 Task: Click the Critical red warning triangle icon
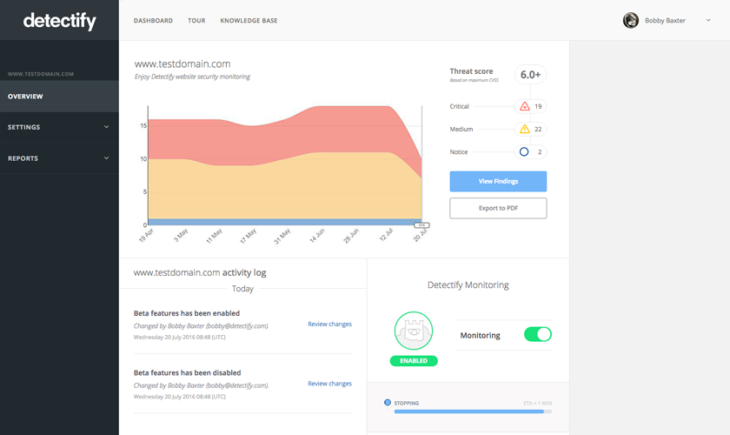click(525, 106)
